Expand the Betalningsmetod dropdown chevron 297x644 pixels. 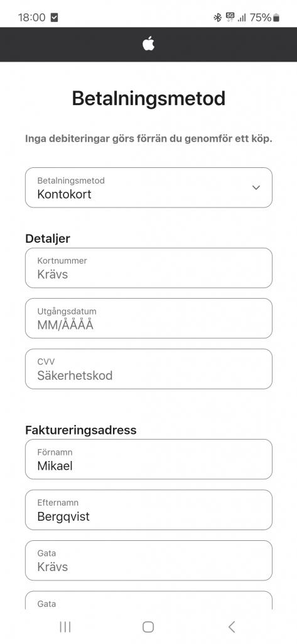click(256, 187)
